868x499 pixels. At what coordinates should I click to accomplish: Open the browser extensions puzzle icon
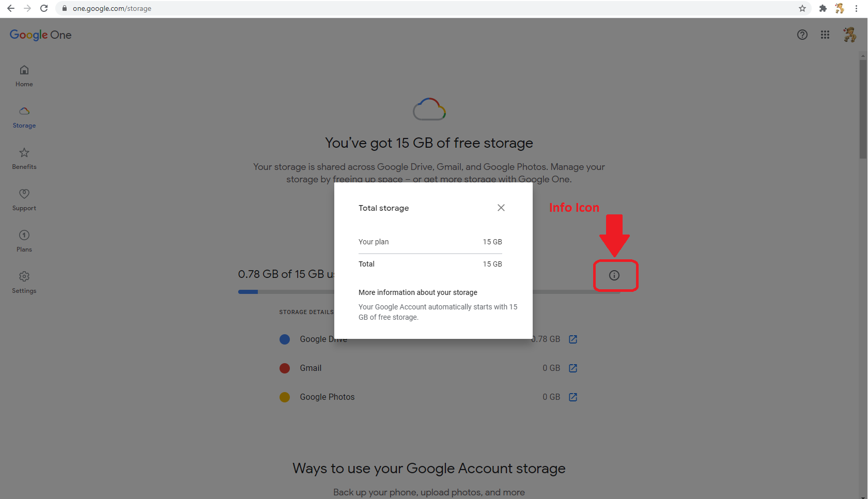[x=823, y=8]
